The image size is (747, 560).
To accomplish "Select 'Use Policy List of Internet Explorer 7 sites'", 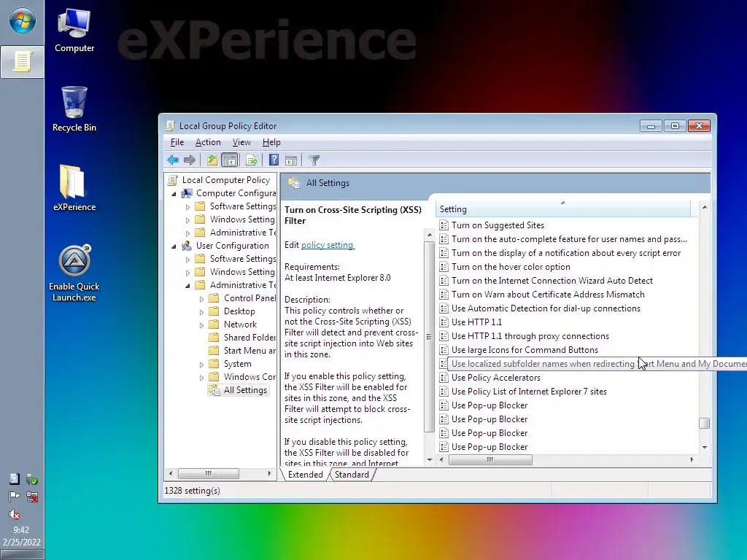I will [529, 392].
